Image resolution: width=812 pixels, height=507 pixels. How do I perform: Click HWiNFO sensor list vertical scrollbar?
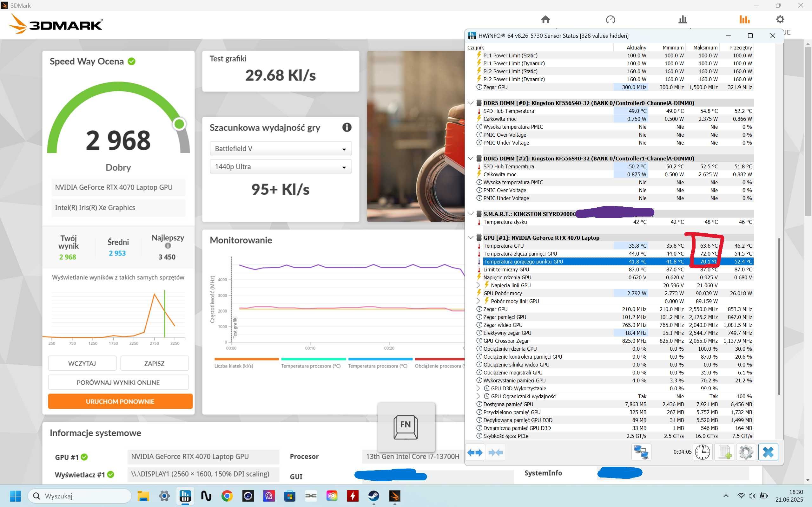[779, 316]
